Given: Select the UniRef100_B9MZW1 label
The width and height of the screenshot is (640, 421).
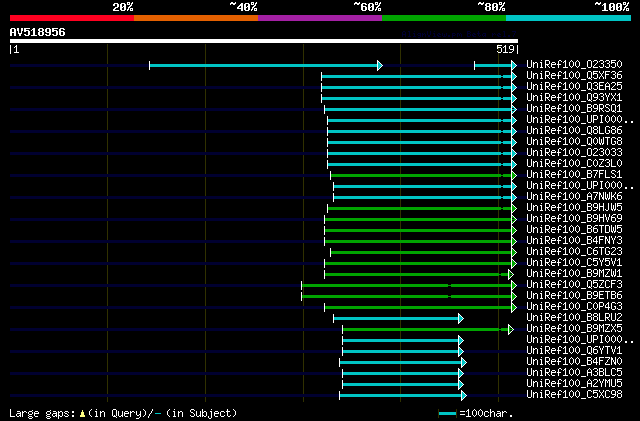Looking at the screenshot, I should pyautogui.click(x=574, y=274).
